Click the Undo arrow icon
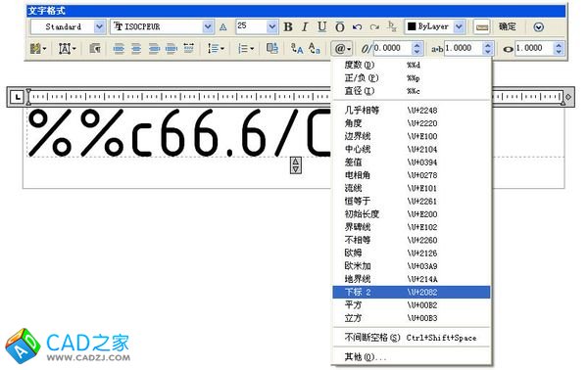 (357, 27)
